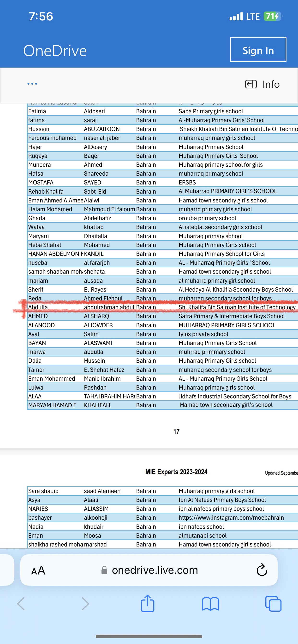Go back with Safari back arrow
Viewport: 298px width, 644px height.
pyautogui.click(x=21, y=604)
